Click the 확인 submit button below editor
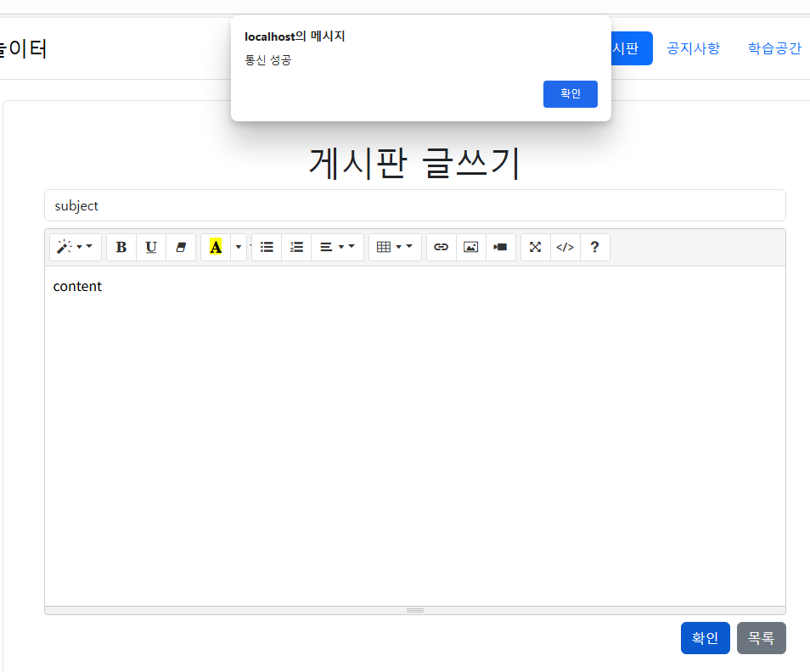The height and width of the screenshot is (672, 810). pos(705,638)
